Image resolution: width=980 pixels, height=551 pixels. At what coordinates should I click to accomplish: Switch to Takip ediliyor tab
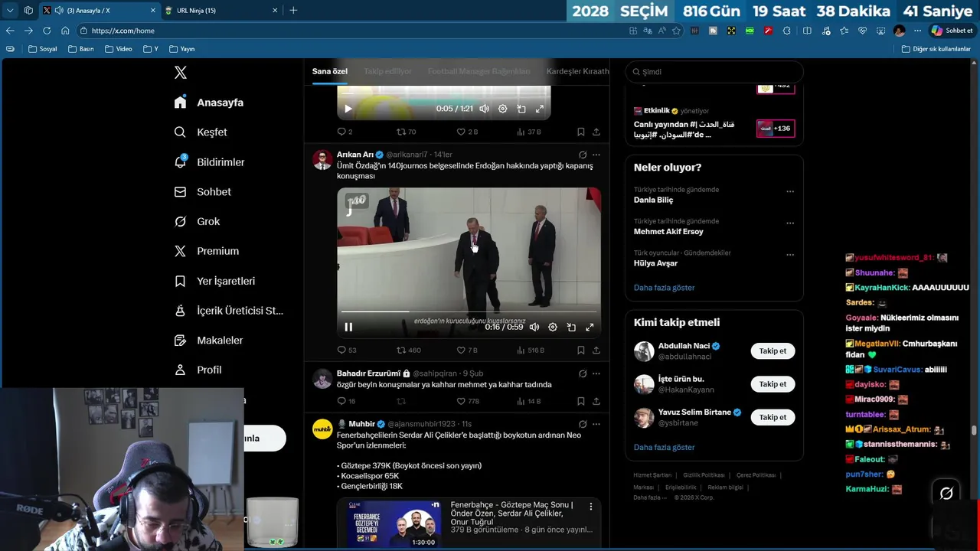coord(387,71)
